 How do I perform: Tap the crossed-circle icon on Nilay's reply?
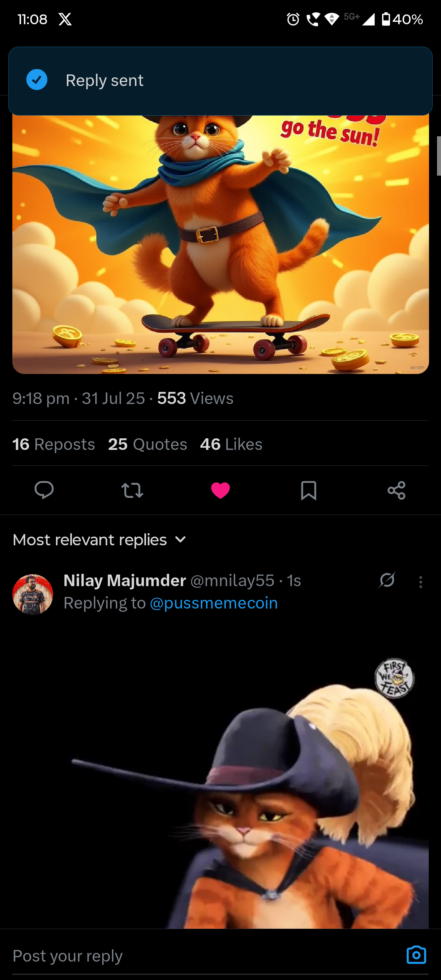point(387,580)
